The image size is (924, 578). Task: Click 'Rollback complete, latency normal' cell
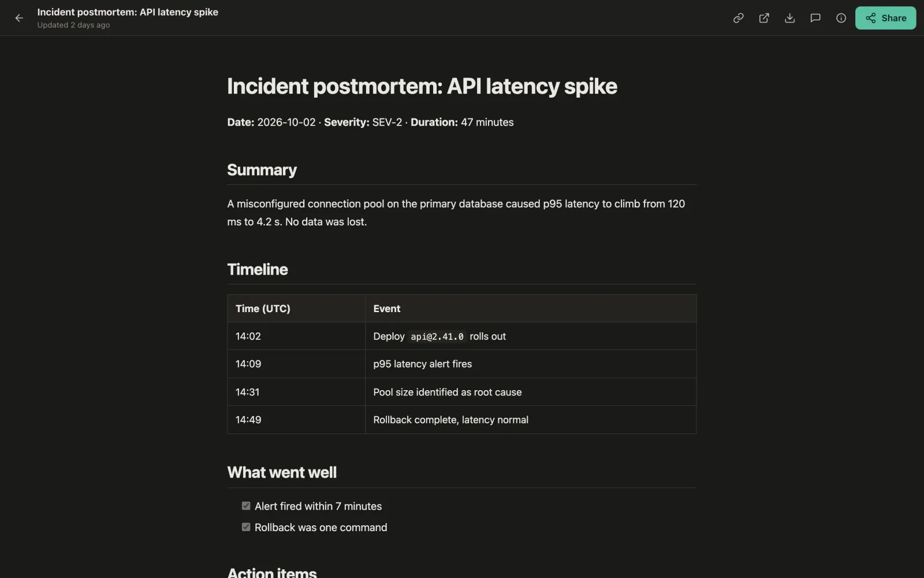point(531,420)
